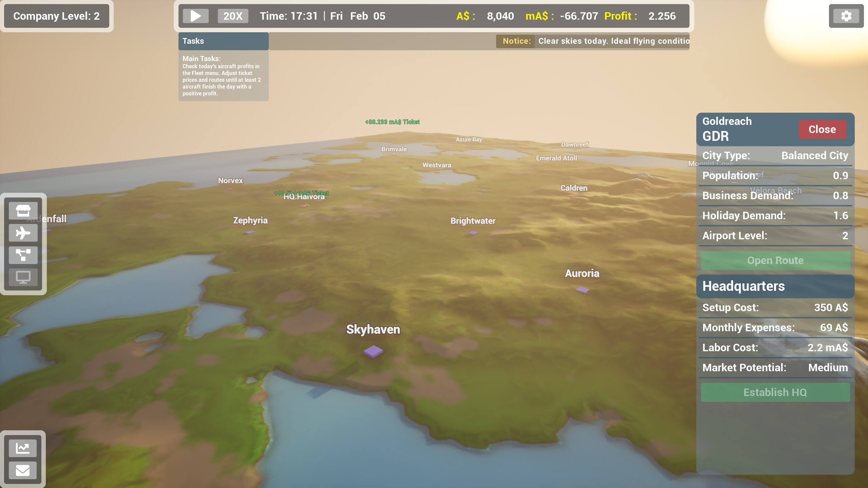Click the Main Tasks description text
Screen dimensions: 868x488
[222, 80]
